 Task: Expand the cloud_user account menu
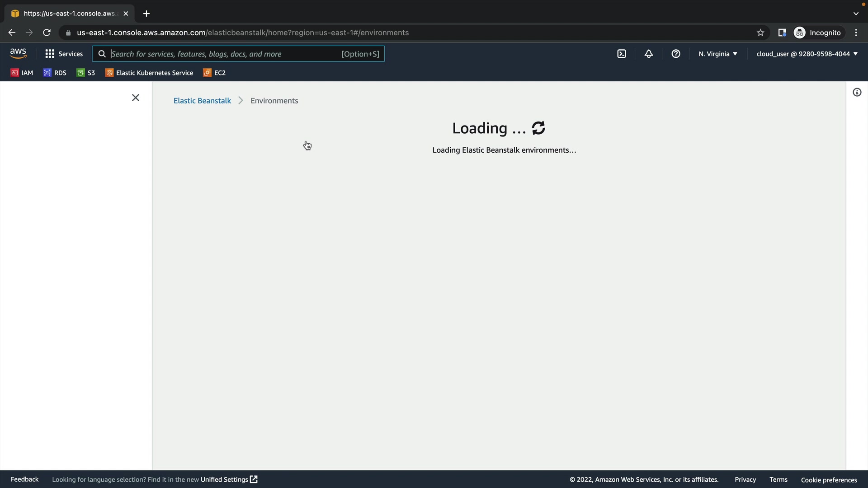[x=807, y=54]
